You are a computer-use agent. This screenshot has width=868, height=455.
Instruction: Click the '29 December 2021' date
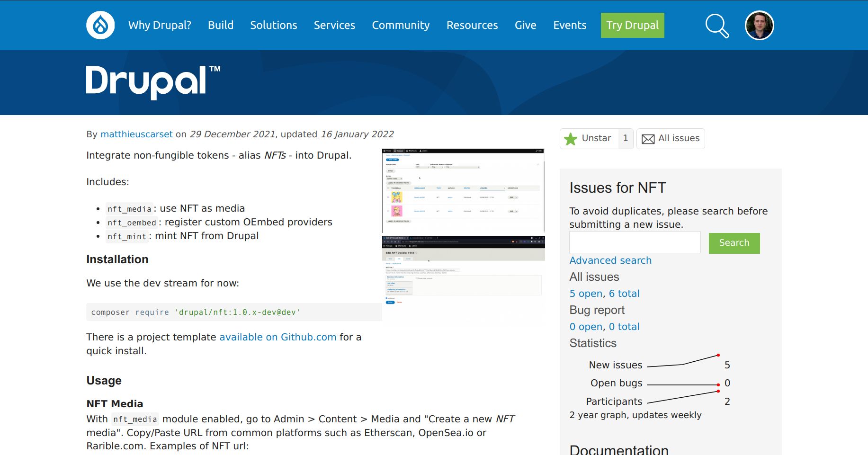click(233, 134)
